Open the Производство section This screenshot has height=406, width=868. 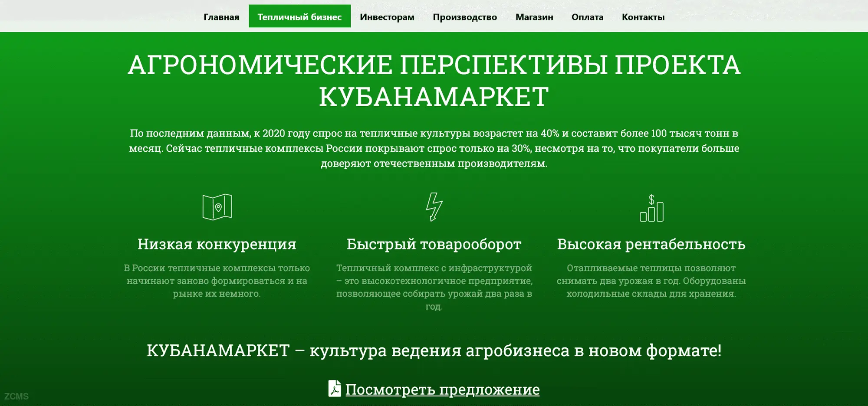point(465,17)
